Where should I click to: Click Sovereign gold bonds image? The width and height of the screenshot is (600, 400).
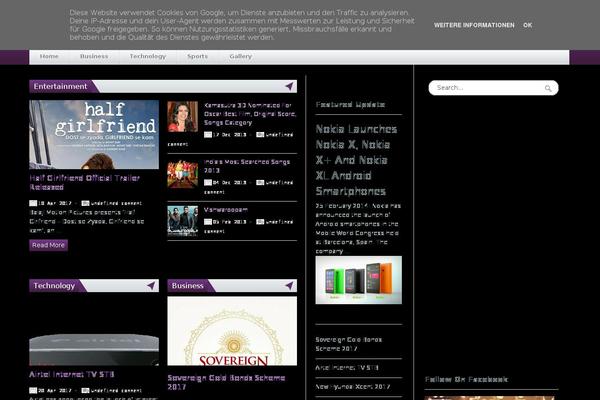click(232, 331)
